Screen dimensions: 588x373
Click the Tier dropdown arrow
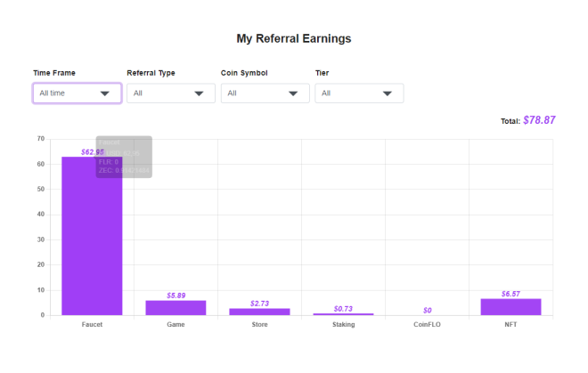(x=388, y=93)
